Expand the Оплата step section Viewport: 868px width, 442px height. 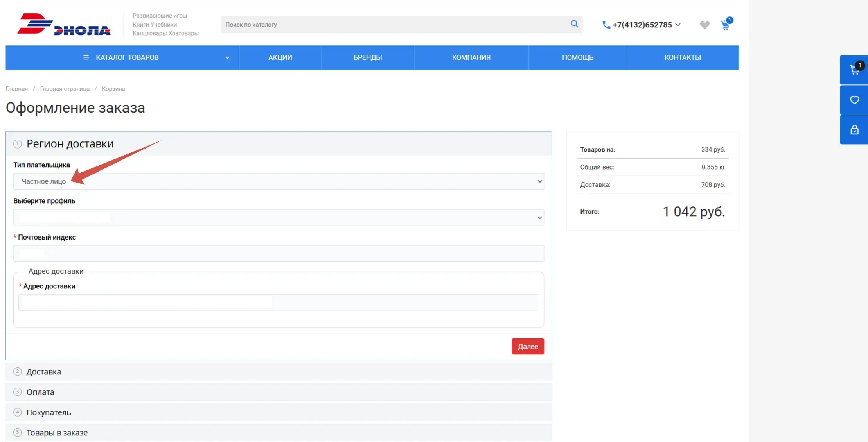tap(40, 392)
